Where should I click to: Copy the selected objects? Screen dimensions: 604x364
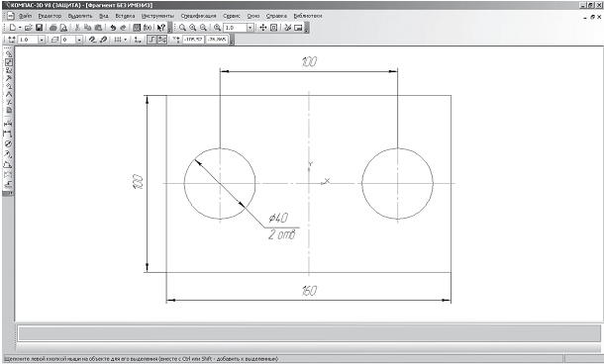[87, 28]
